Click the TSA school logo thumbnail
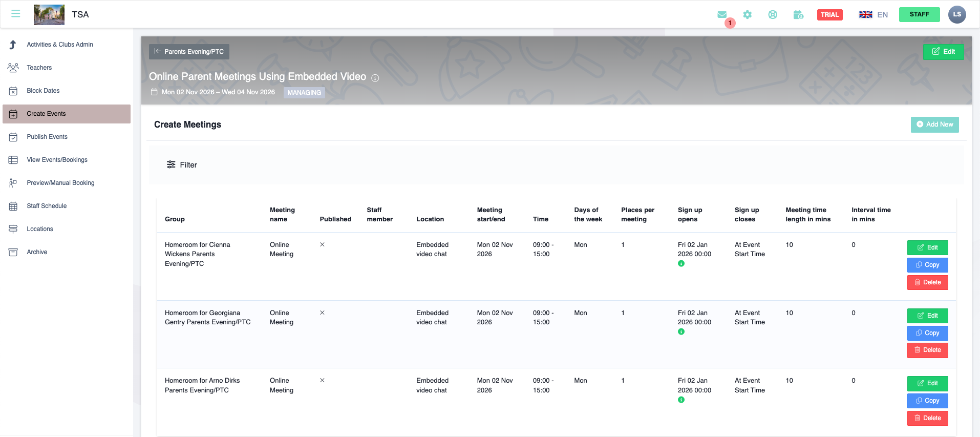This screenshot has width=980, height=437. pos(49,14)
